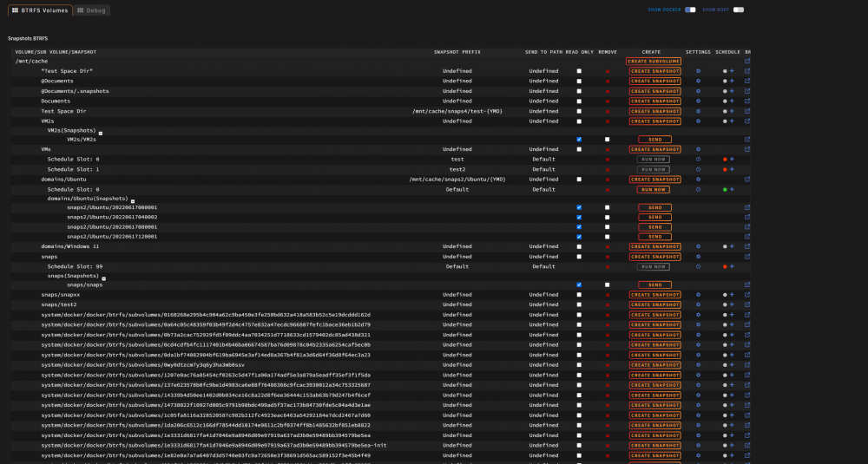The height and width of the screenshot is (464, 868).
Task: Toggle the Show Root switch
Action: pyautogui.click(x=739, y=10)
